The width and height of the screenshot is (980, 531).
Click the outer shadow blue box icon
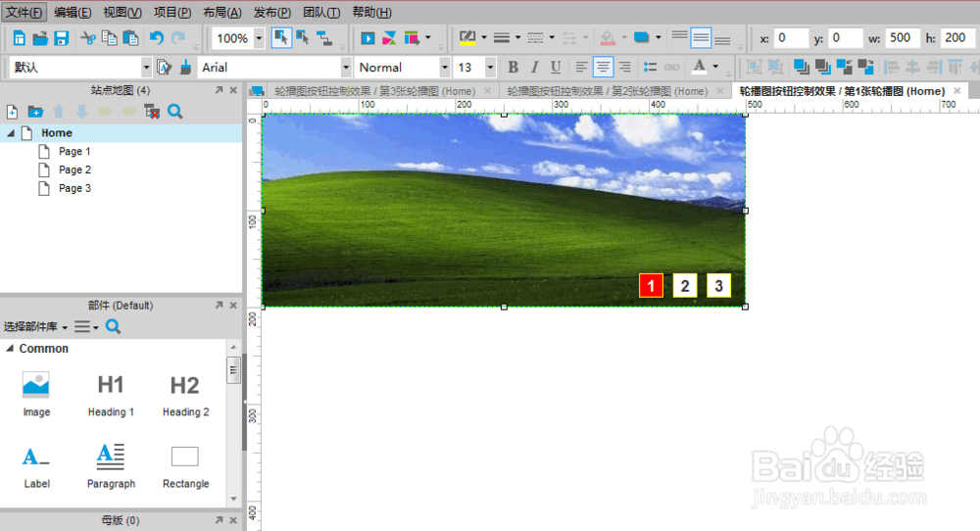click(x=641, y=37)
